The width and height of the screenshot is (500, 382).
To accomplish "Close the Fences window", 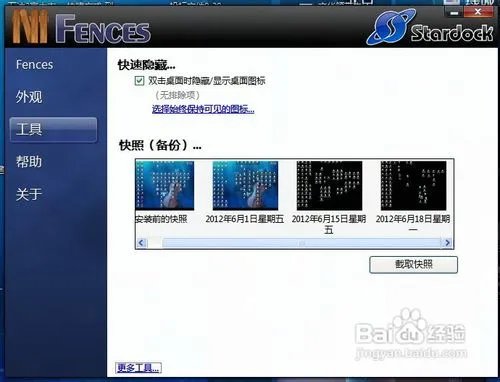I will [x=478, y=12].
